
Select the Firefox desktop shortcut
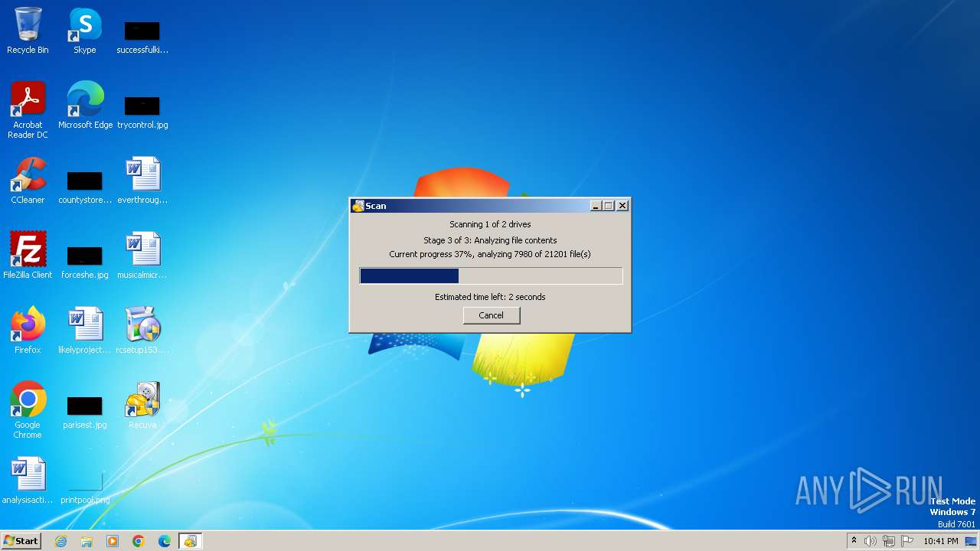tap(28, 331)
